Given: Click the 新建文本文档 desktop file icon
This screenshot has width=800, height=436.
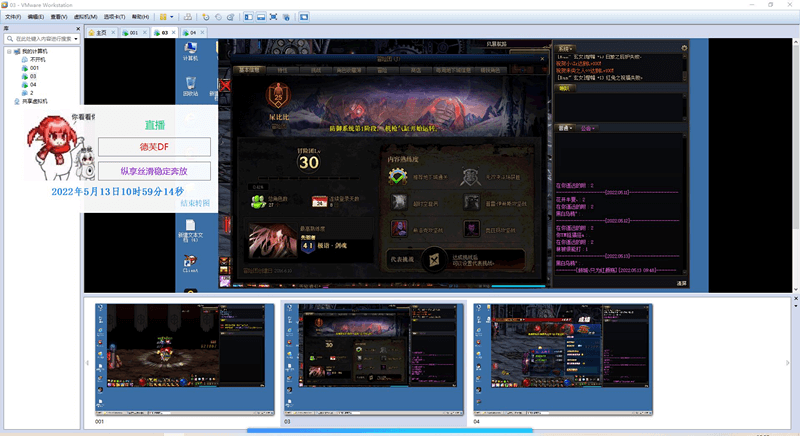Looking at the screenshot, I should (190, 230).
